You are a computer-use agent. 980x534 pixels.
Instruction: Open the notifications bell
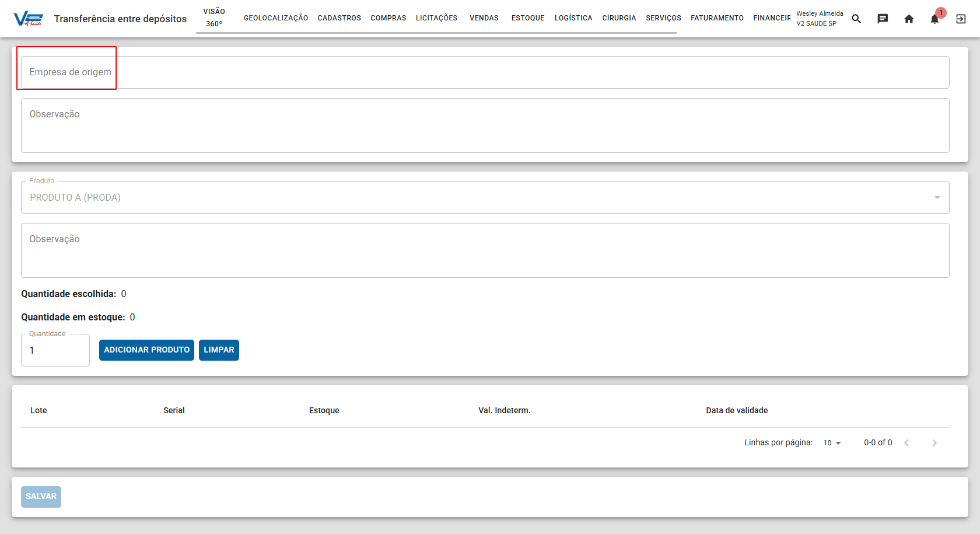pos(935,19)
